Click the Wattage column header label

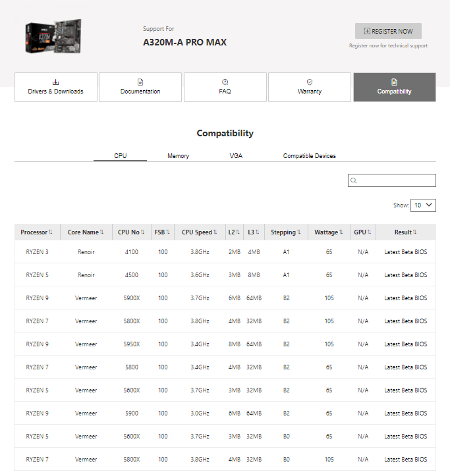pos(326,232)
